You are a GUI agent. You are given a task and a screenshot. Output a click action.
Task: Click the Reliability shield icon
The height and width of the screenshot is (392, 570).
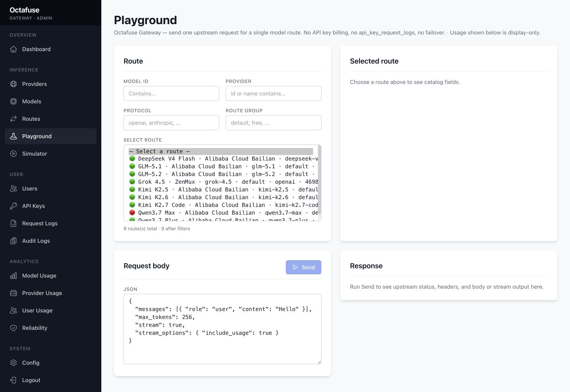(13, 328)
